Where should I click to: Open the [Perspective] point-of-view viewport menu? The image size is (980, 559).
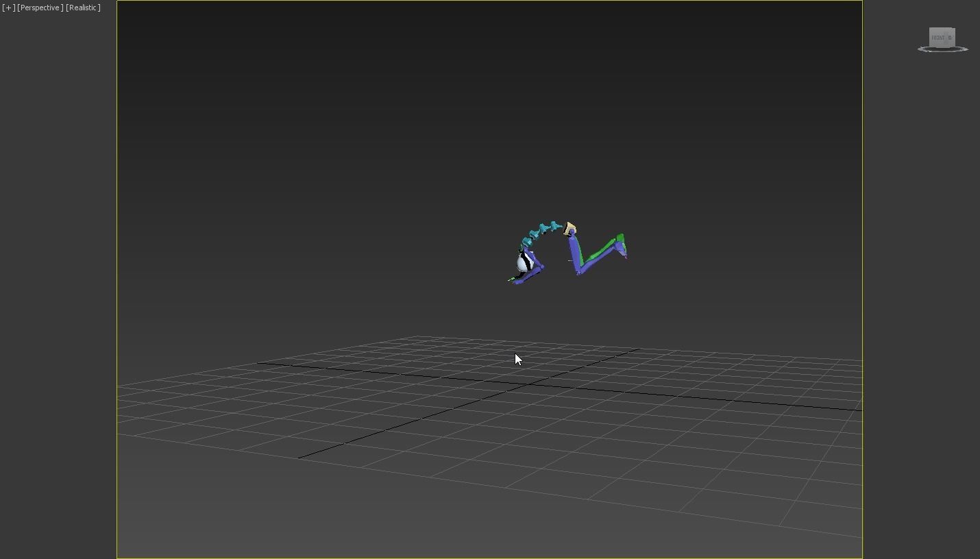coord(40,8)
